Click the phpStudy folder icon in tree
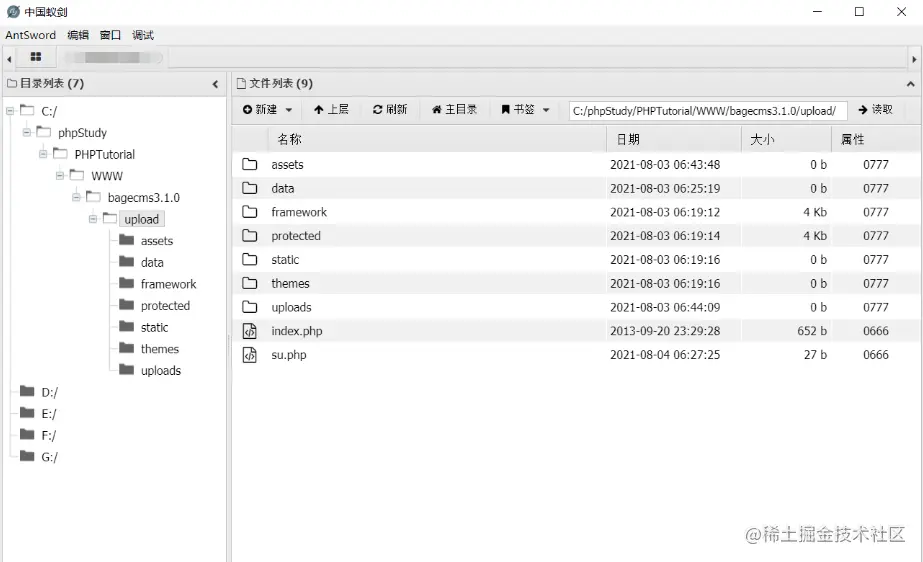This screenshot has width=923, height=562. coord(44,132)
